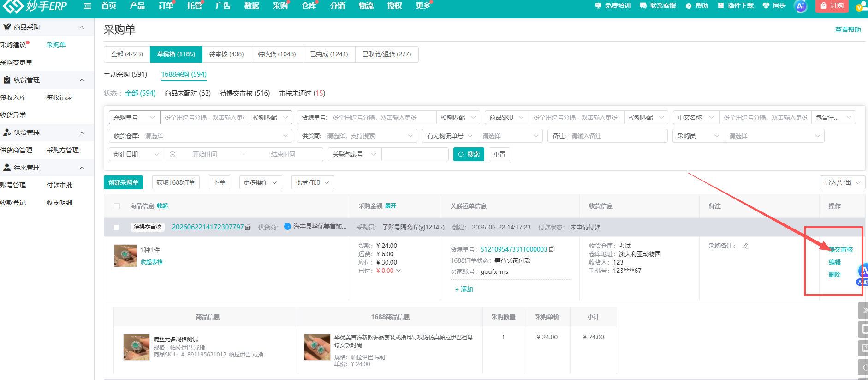Switch to 已取消/退货 (277) tab
This screenshot has height=380, width=868.
(x=386, y=54)
